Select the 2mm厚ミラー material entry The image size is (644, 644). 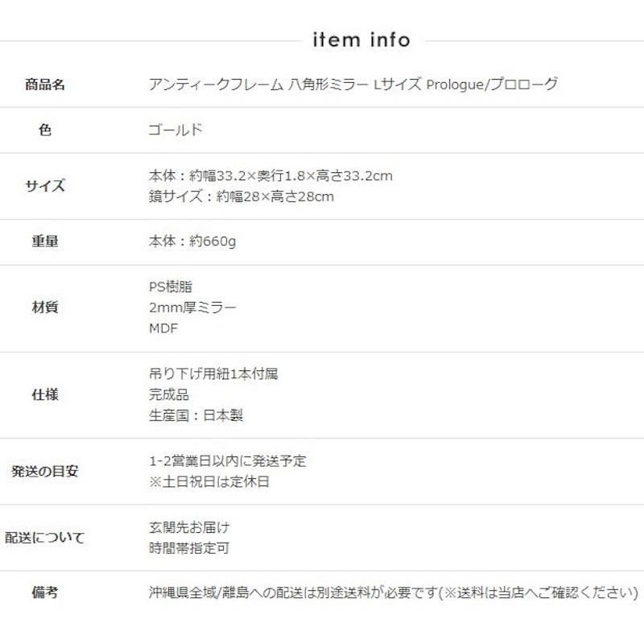193,308
